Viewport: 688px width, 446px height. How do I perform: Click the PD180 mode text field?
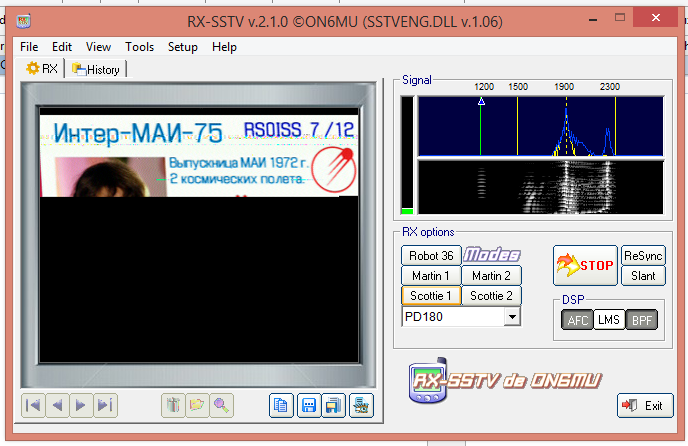tap(453, 317)
